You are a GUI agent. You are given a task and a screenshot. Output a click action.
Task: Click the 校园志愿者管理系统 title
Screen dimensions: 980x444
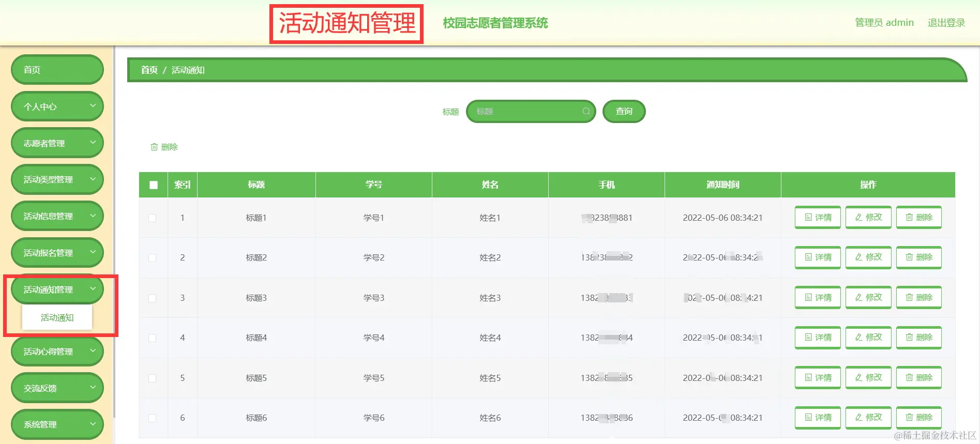pyautogui.click(x=495, y=23)
